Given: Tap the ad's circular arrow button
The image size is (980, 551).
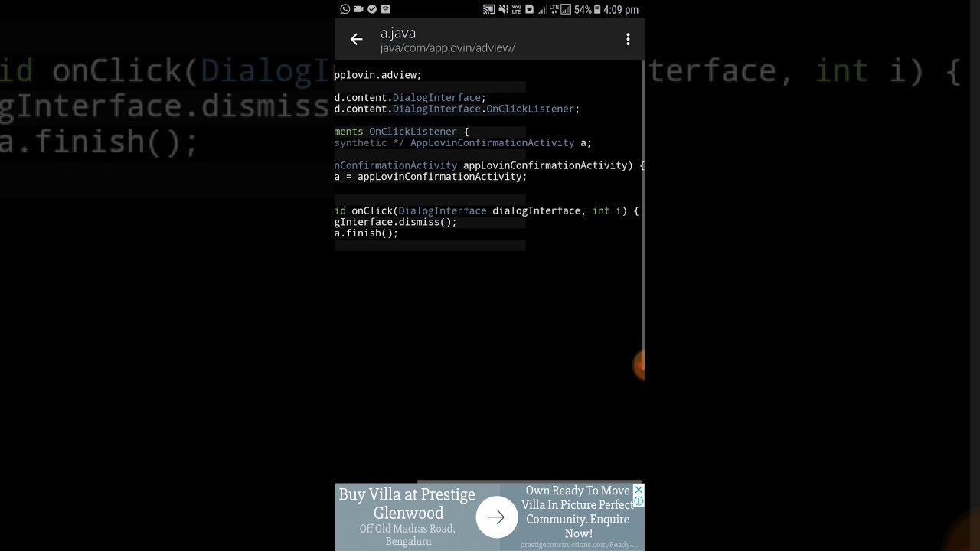Looking at the screenshot, I should (496, 517).
